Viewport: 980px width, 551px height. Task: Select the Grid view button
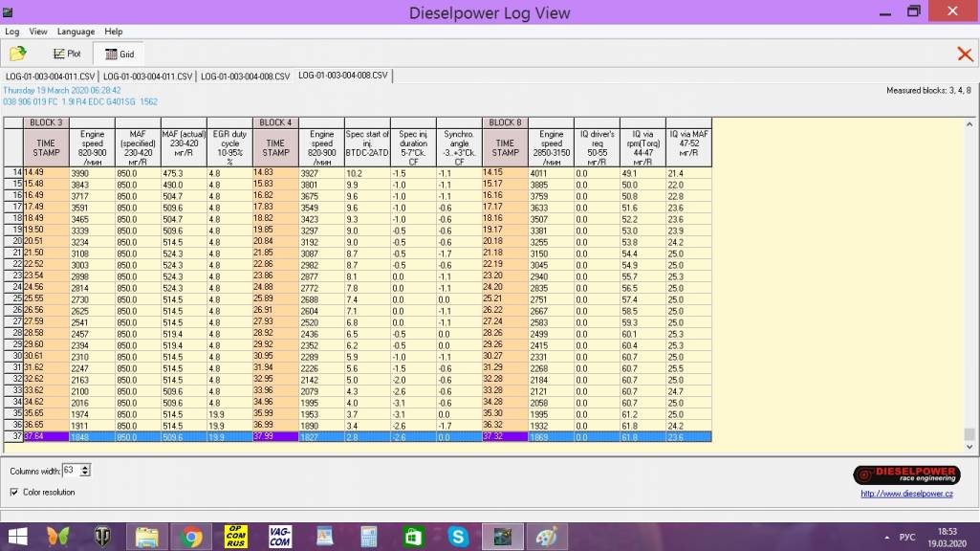[120, 55]
